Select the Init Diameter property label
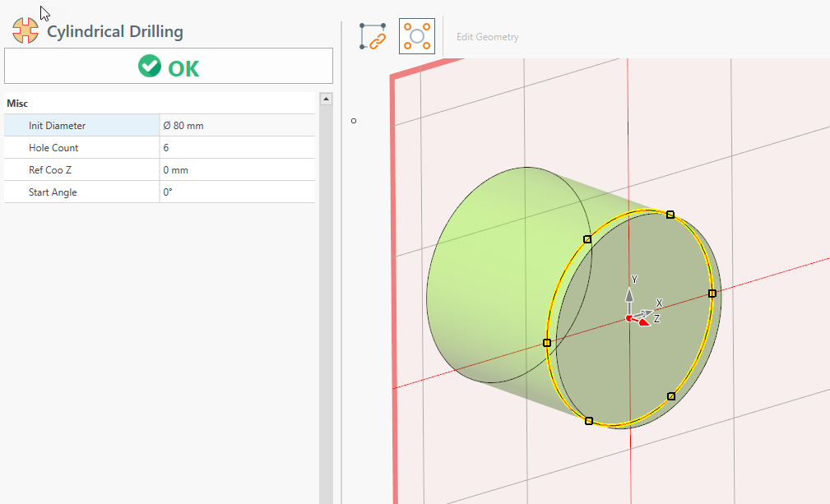This screenshot has width=830, height=504. click(57, 126)
